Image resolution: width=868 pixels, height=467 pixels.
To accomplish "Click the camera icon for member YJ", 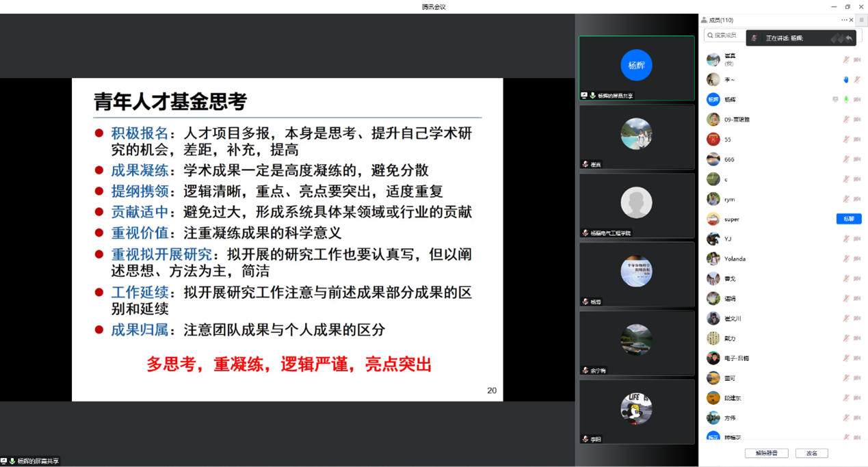I will [857, 239].
